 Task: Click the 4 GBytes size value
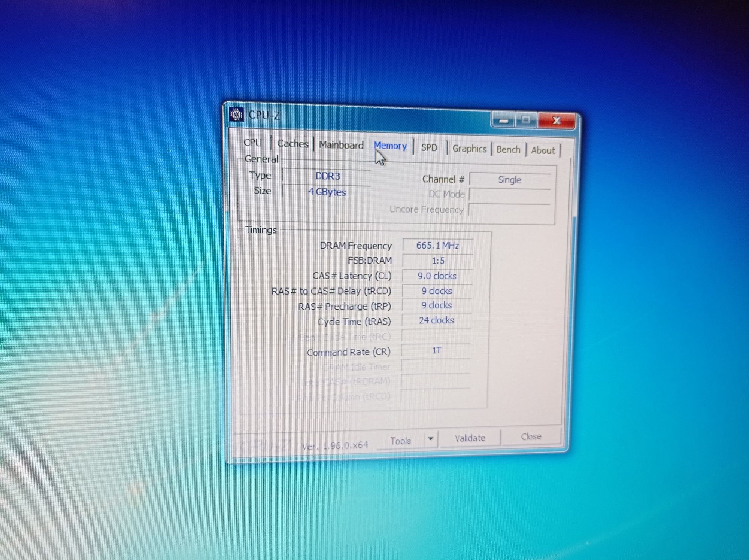pyautogui.click(x=327, y=192)
